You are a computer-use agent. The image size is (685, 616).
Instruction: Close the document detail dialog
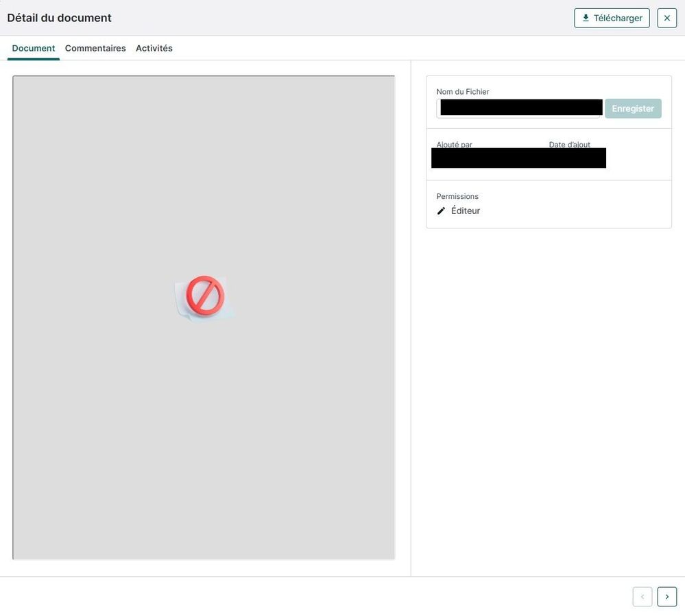click(666, 18)
